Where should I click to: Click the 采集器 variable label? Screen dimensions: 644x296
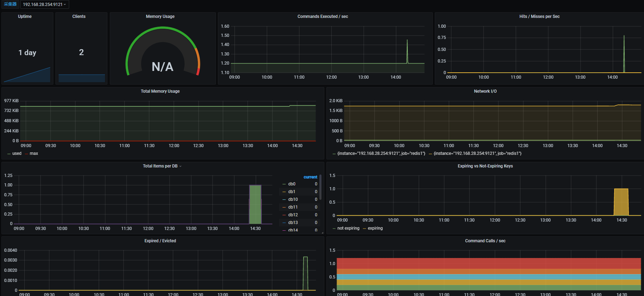pyautogui.click(x=10, y=4)
